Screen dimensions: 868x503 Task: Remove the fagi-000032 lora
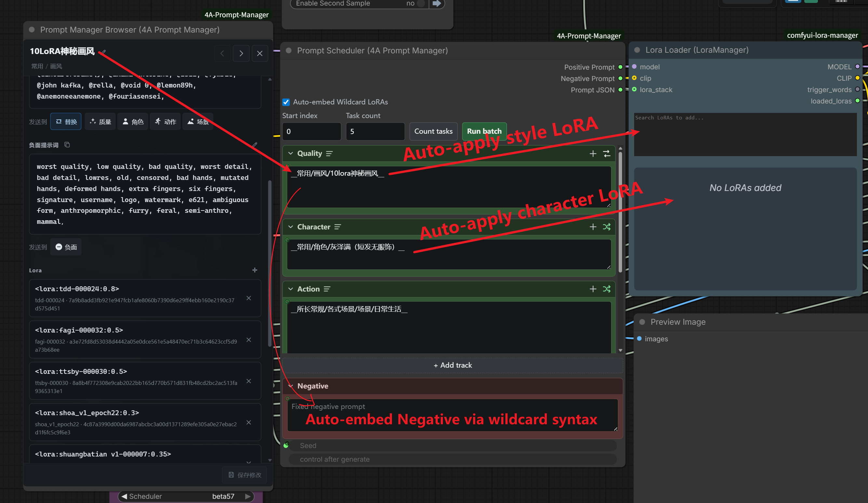pos(249,340)
